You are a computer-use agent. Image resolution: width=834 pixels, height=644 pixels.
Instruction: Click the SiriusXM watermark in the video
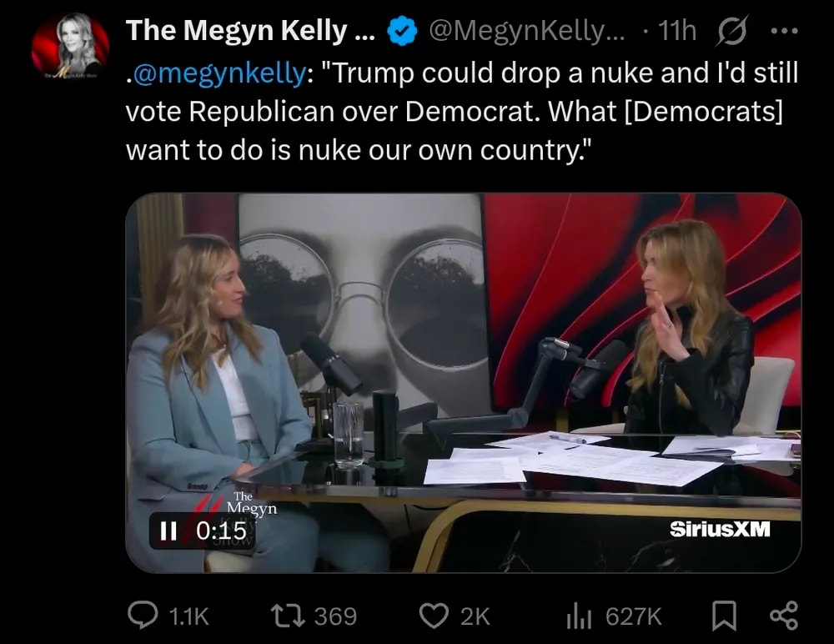point(720,529)
